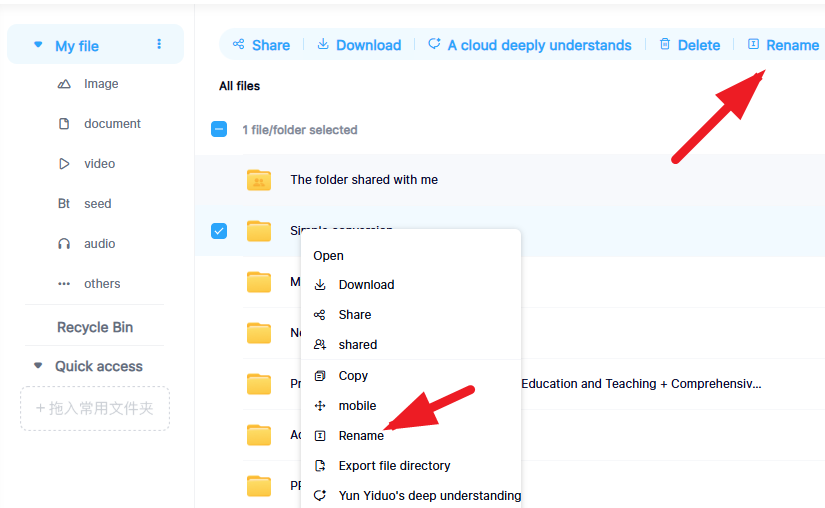The width and height of the screenshot is (825, 508).
Task: Collapse the My file tree section
Action: (x=38, y=45)
